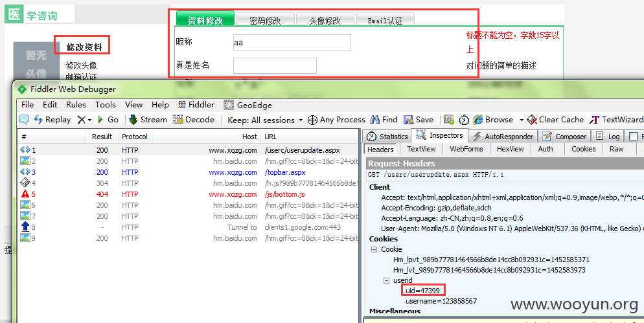Select the uid=47399 cookie value
Image resolution: width=644 pixels, height=323 pixels.
click(x=422, y=291)
